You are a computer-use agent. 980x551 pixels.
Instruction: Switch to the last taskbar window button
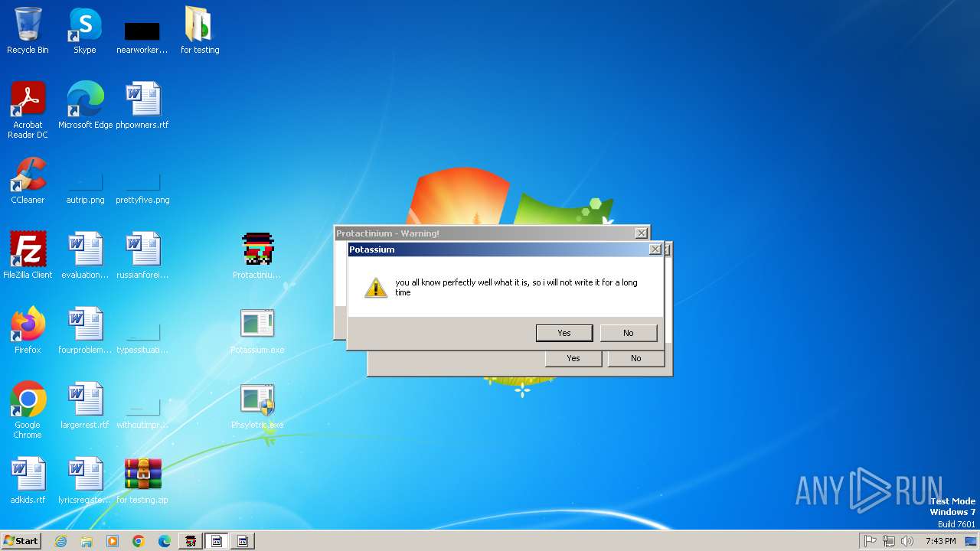click(243, 541)
